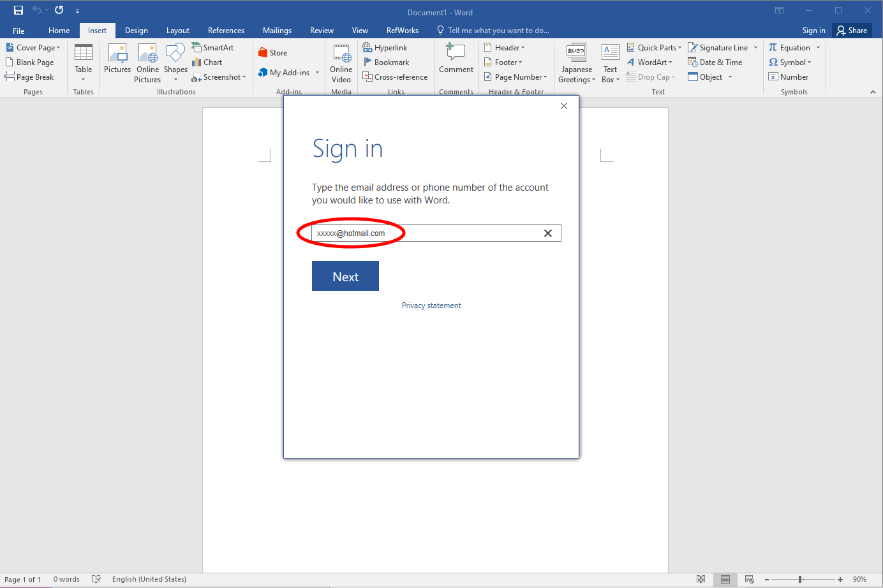Image resolution: width=883 pixels, height=588 pixels.
Task: Switch to the Home tab
Action: pos(59,31)
